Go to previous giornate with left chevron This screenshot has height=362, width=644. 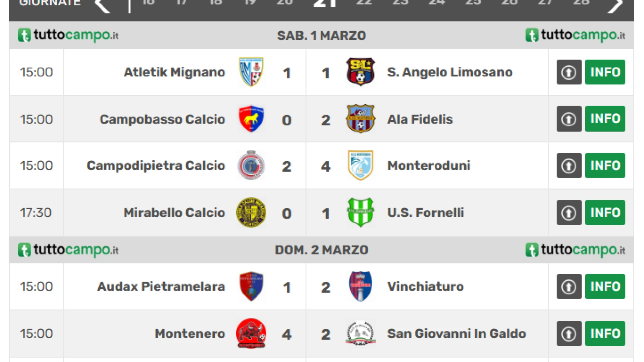click(102, 5)
